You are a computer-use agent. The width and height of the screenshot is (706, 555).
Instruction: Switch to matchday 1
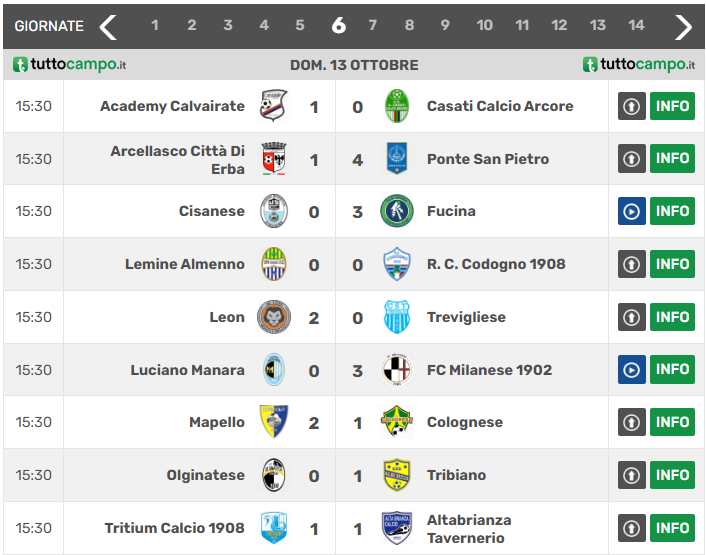tap(155, 26)
